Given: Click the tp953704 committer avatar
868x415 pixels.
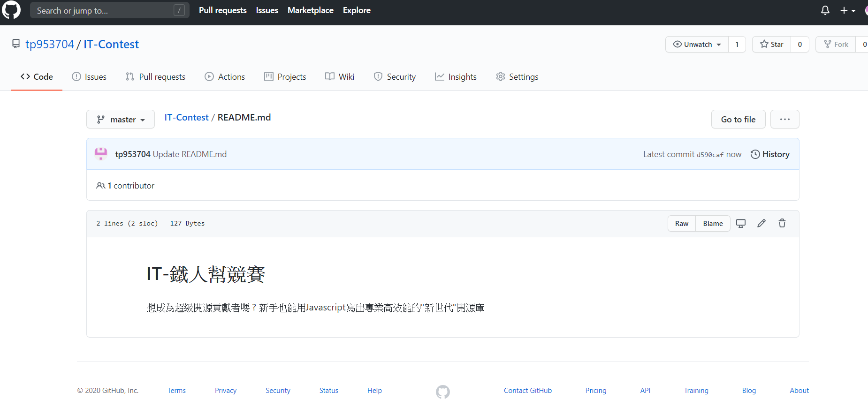Looking at the screenshot, I should pos(101,154).
